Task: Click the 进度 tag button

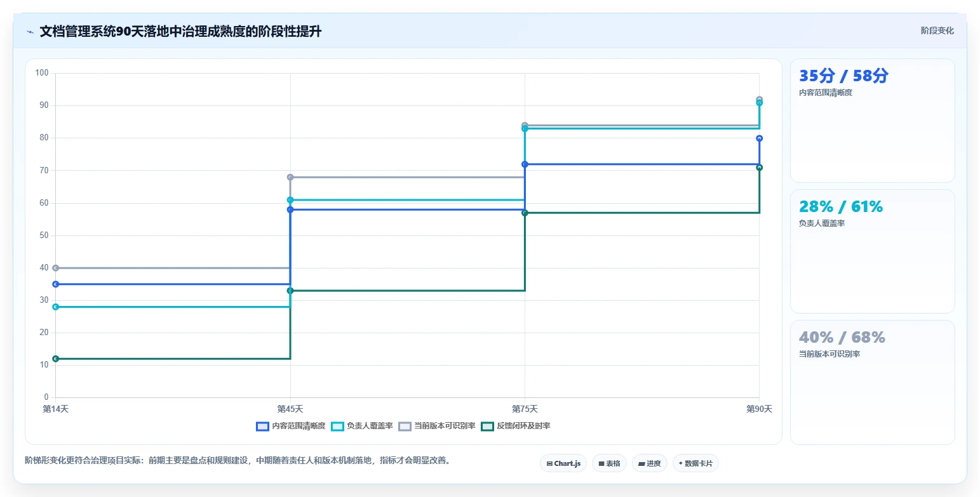Action: click(650, 463)
